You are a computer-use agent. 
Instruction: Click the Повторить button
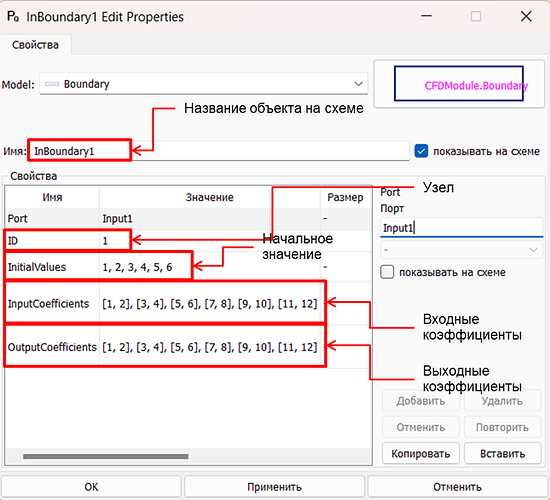pos(502,427)
